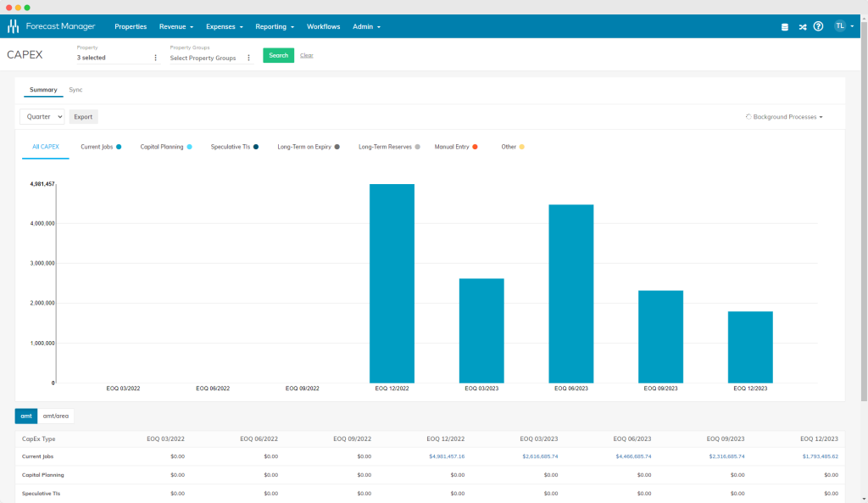Open the Workflows menu item
Screen dimensions: 868x503
[x=323, y=26]
